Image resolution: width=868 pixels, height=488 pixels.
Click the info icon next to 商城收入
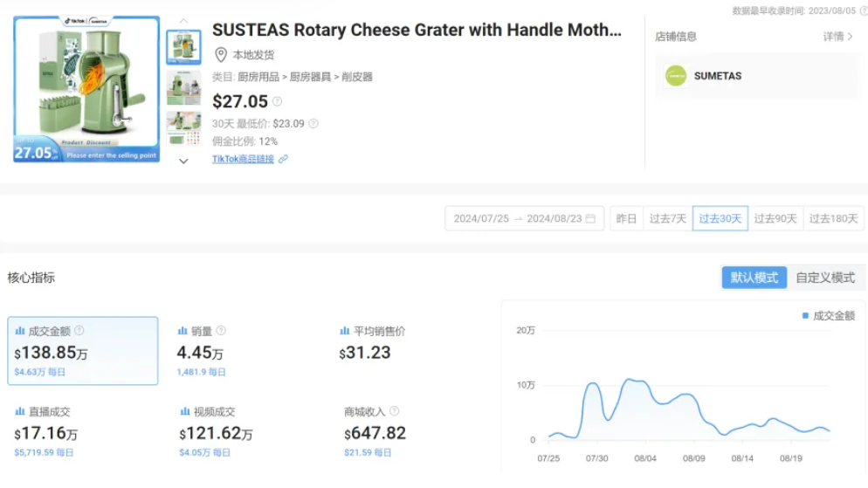(x=395, y=411)
